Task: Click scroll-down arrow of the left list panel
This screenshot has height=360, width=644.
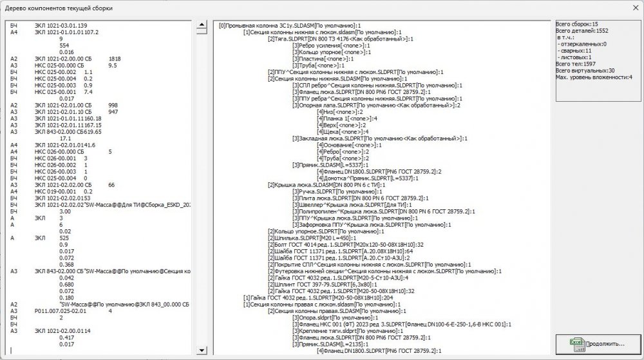Action: pyautogui.click(x=200, y=350)
